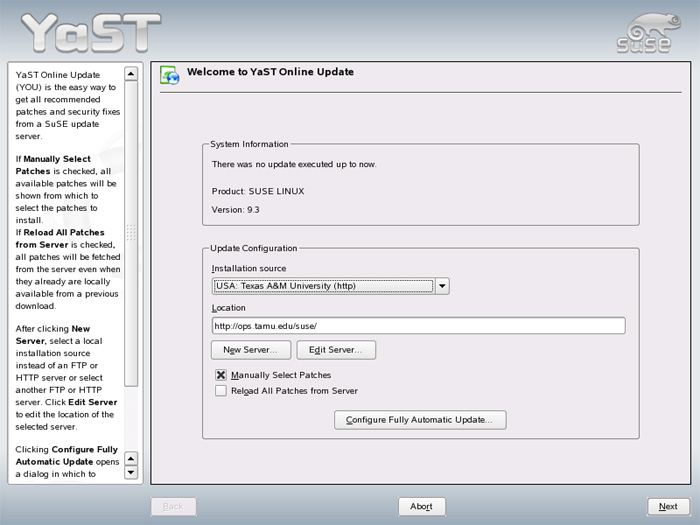Click the 'Version: 9.3' text
This screenshot has height=525, width=700.
coord(235,209)
